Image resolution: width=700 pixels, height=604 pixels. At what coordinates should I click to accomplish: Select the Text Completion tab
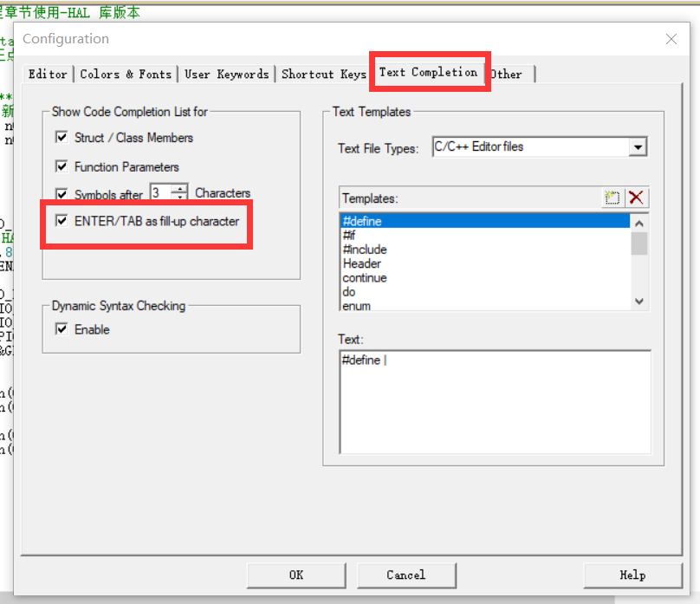(429, 72)
